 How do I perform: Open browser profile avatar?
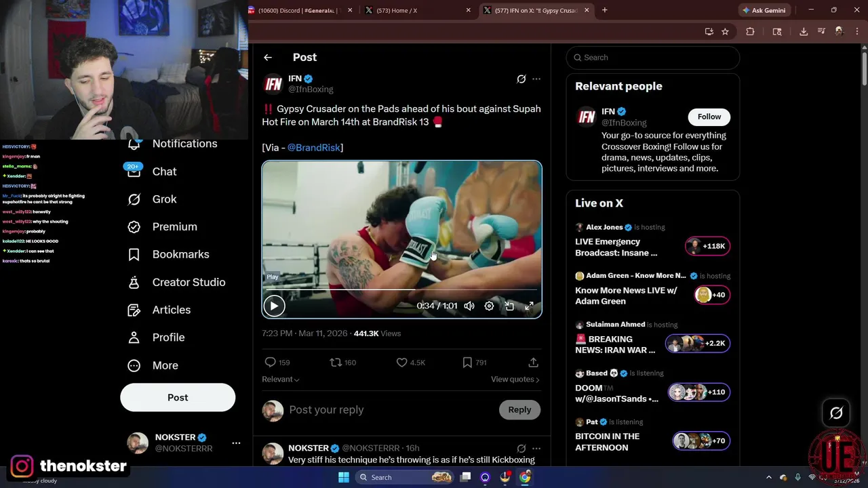coord(840,31)
